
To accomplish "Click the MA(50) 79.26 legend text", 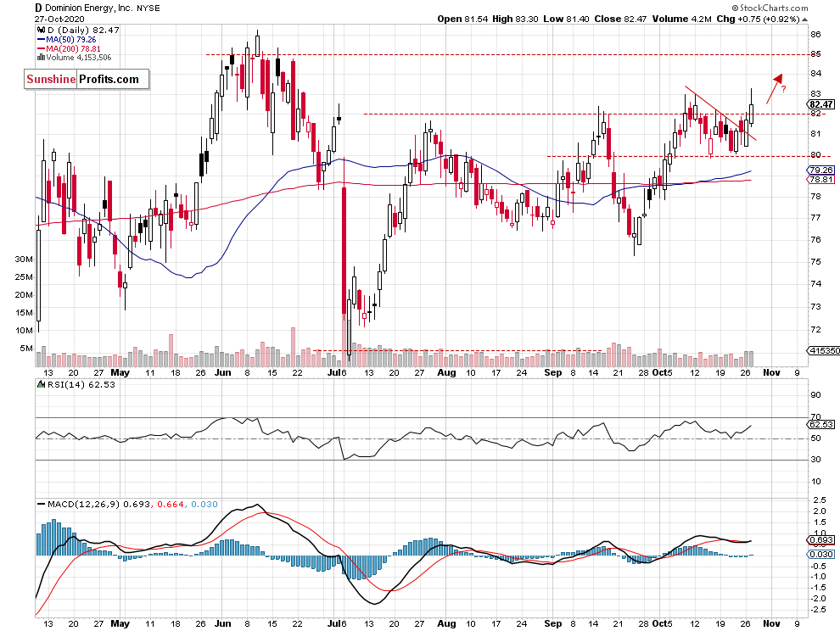I will pos(71,40).
